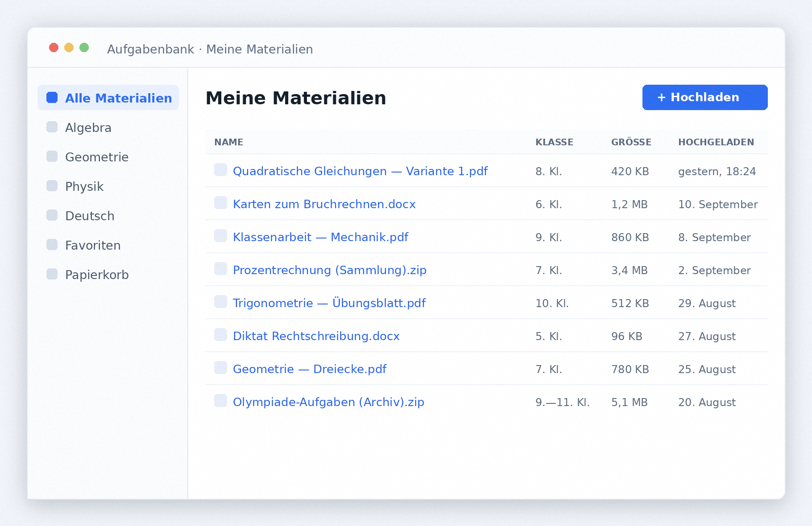Click the '9. Kl.' class cell
This screenshot has height=526, width=812.
pyautogui.click(x=549, y=238)
